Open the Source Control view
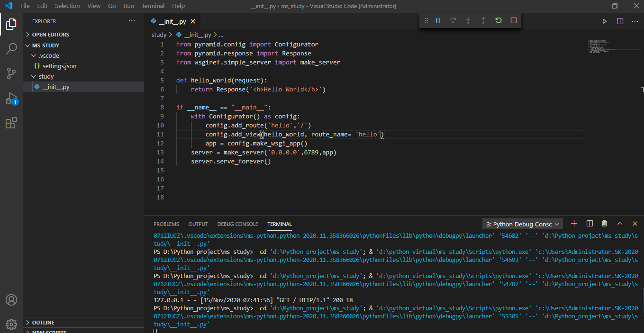644x333 pixels. (11, 73)
